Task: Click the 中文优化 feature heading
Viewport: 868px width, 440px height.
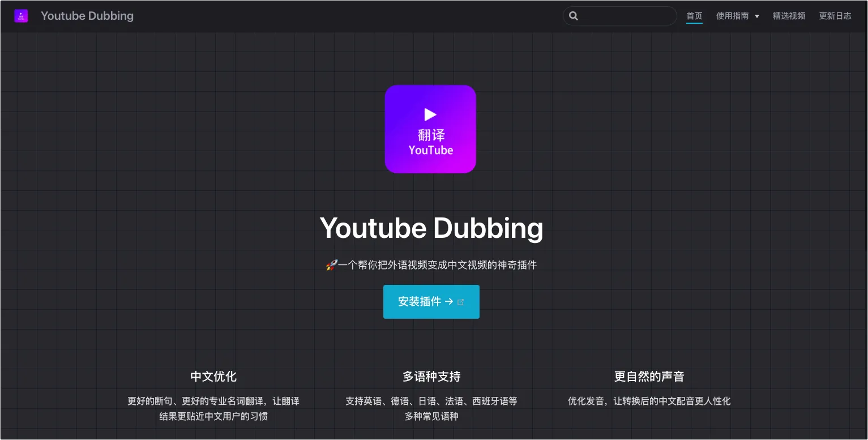Action: coord(213,377)
